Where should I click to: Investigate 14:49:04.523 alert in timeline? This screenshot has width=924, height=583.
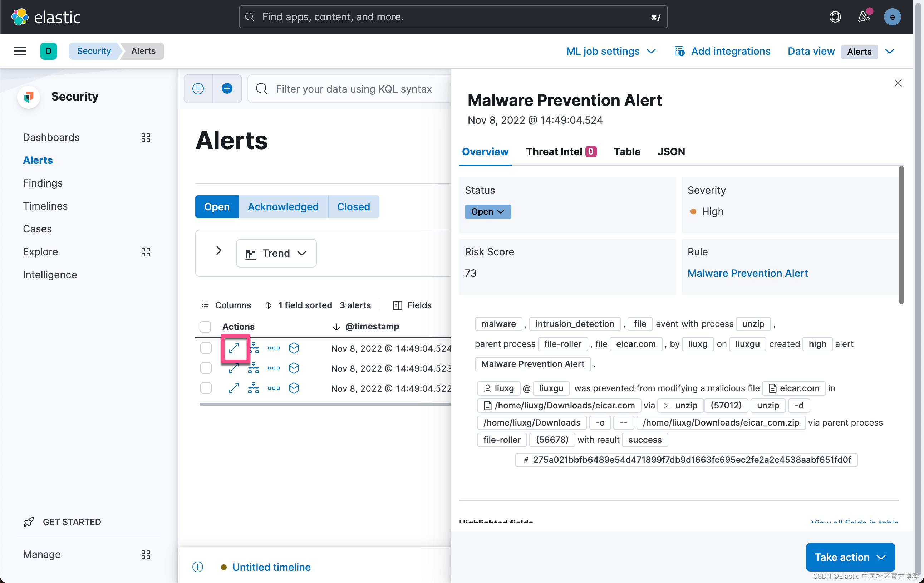coord(294,368)
